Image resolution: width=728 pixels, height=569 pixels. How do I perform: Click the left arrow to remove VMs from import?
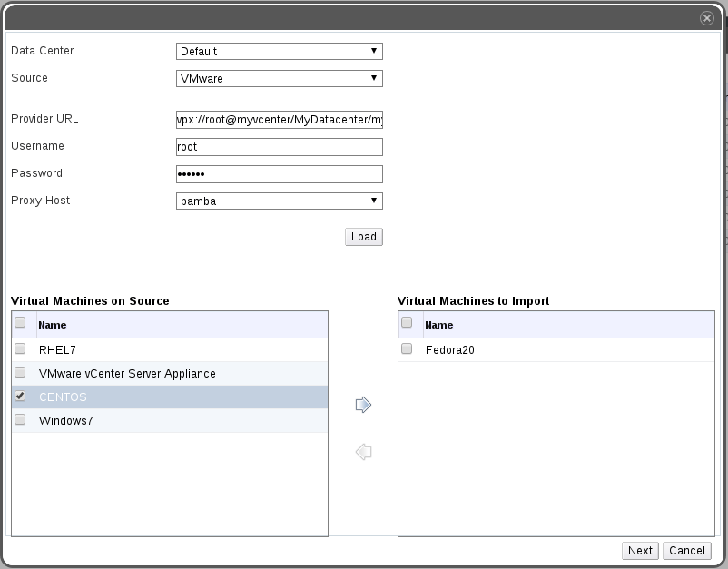point(363,452)
